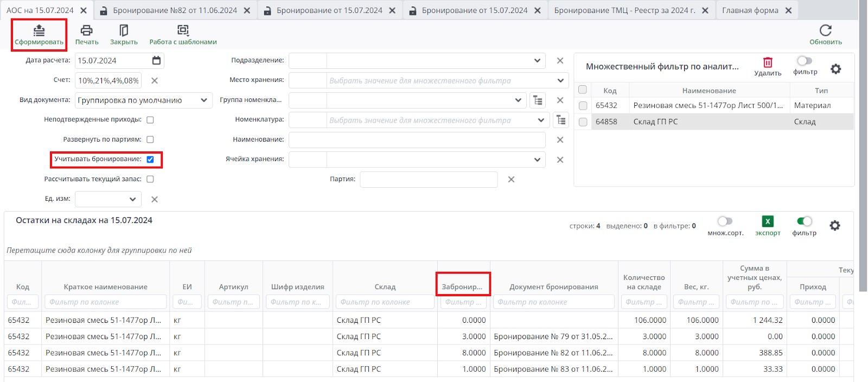This screenshot has width=868, height=382.
Task: Click the Обновить refresh icon
Action: pos(825,30)
